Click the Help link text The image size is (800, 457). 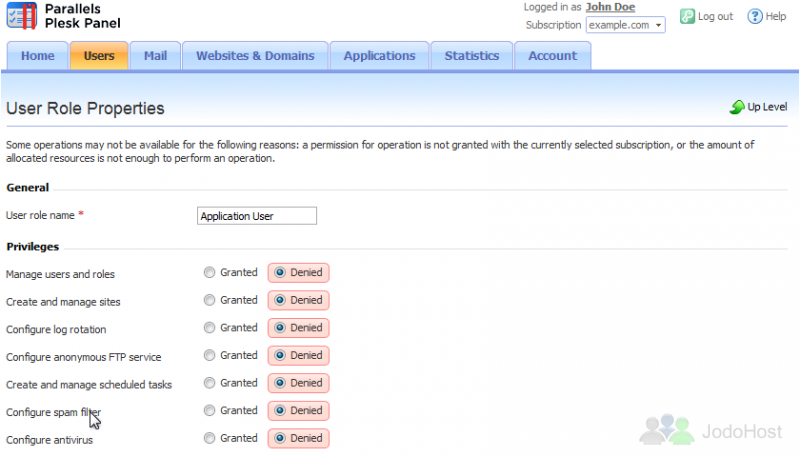pos(776,16)
